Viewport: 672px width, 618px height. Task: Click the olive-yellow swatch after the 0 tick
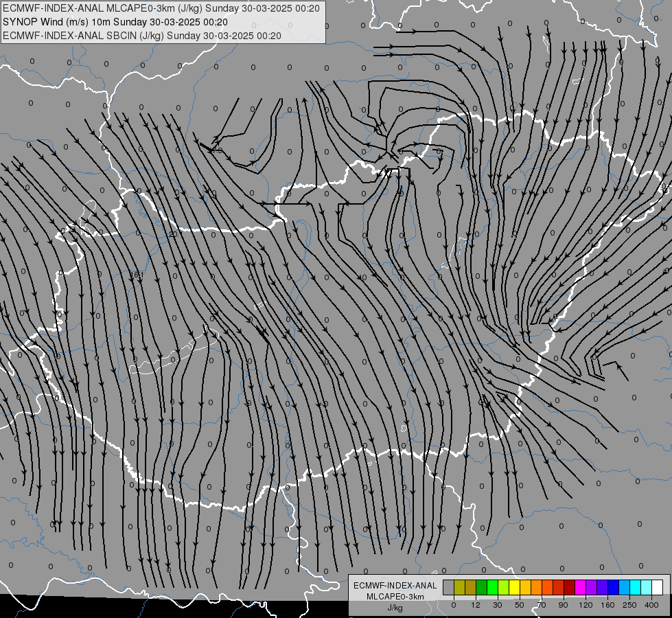coord(459,588)
